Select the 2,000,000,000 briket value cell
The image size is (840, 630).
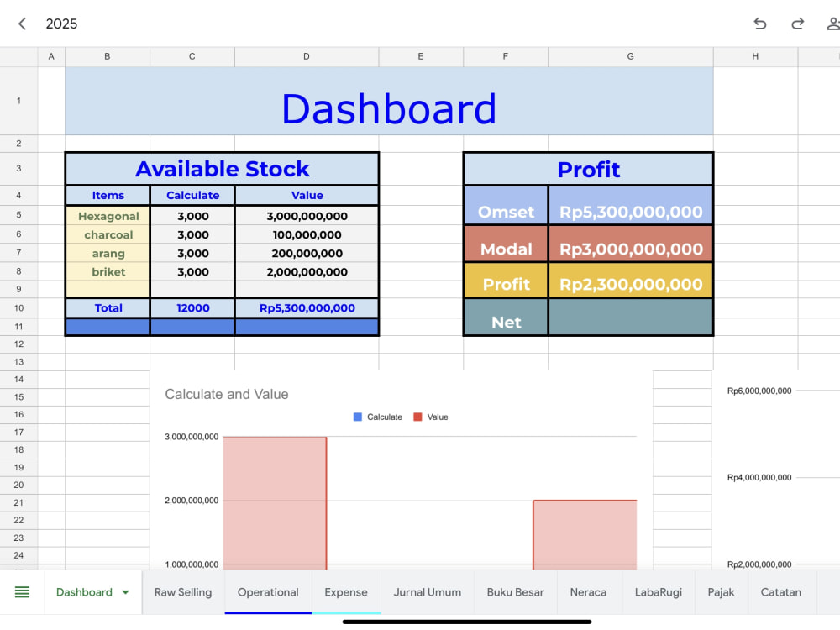click(307, 271)
